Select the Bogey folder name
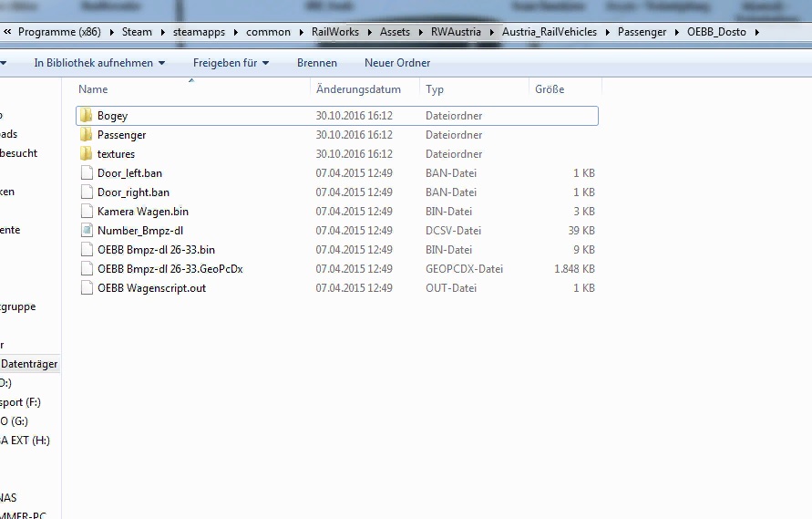 112,116
